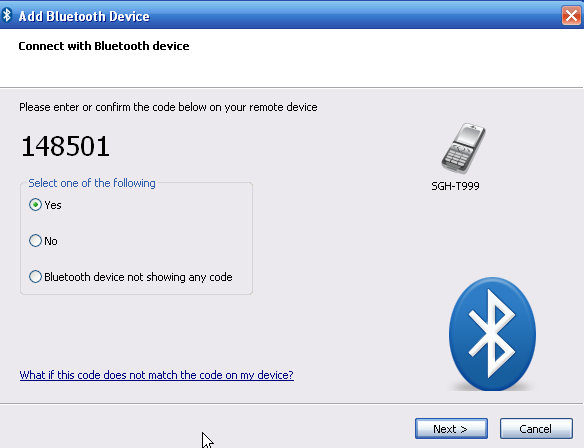Screen dimensions: 584x448
Task: Close the Add Bluetooth Device dialog
Action: click(571, 16)
